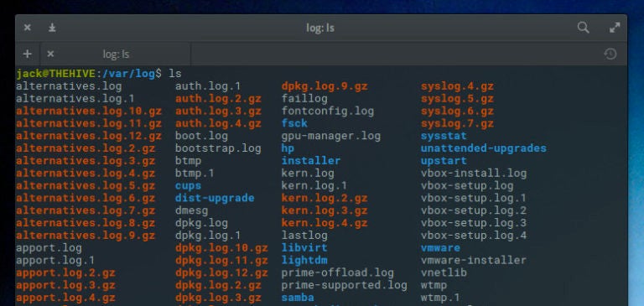
Task: Click the samba directory name
Action: point(298,298)
